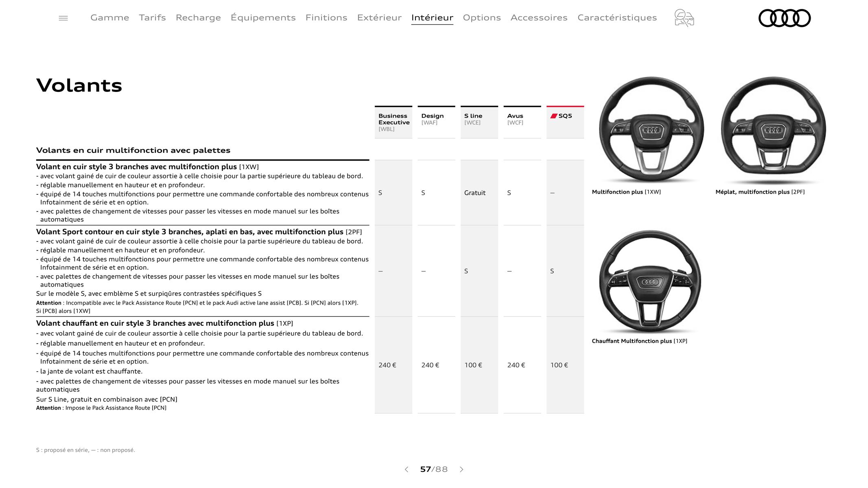Click the Avus [WCF] column header

(x=522, y=122)
